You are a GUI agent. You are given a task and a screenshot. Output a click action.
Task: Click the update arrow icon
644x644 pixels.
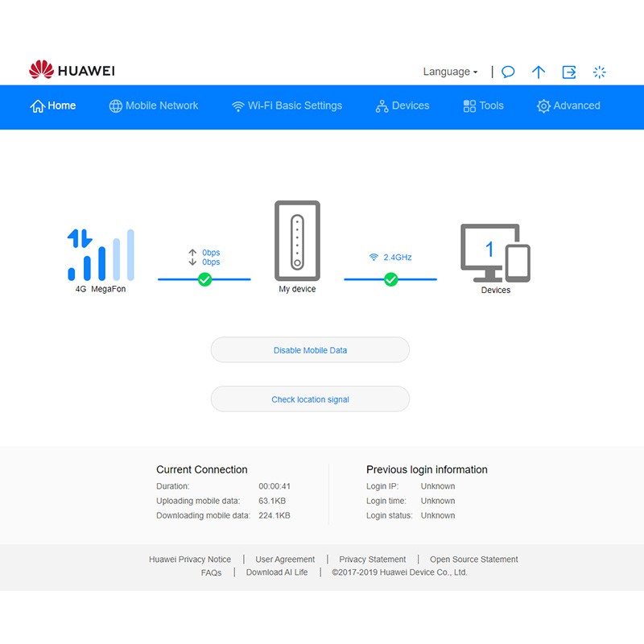point(539,72)
